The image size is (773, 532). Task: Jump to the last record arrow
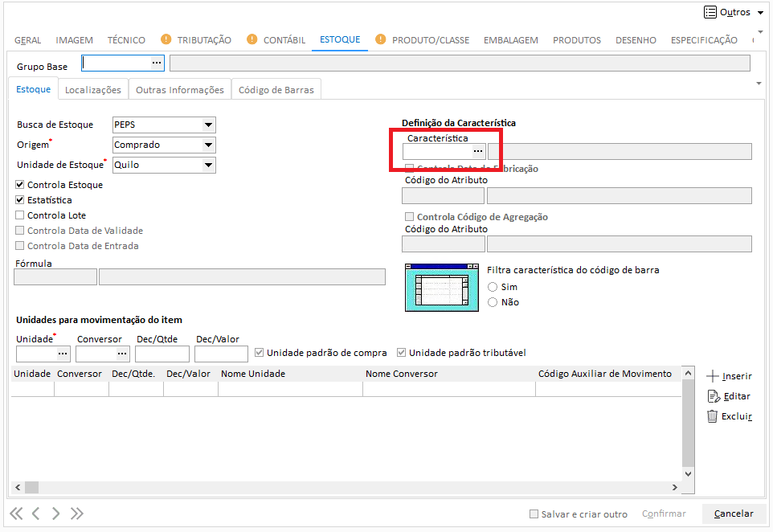click(x=77, y=514)
